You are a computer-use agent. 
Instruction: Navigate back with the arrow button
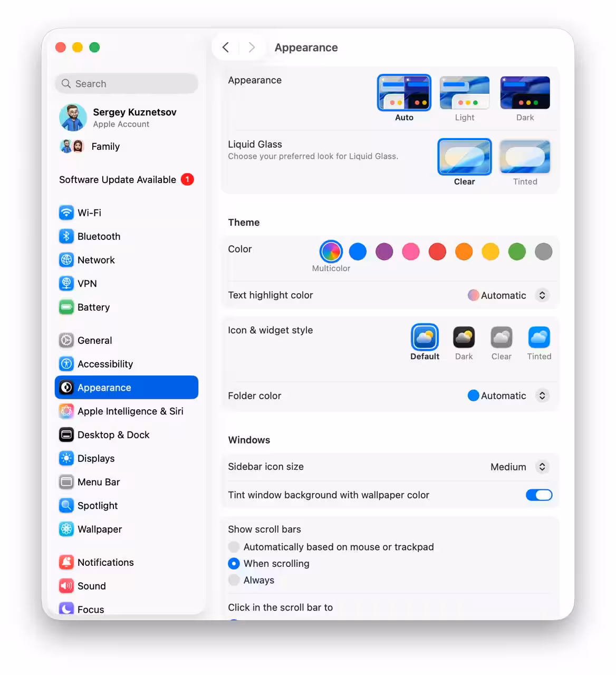click(225, 47)
